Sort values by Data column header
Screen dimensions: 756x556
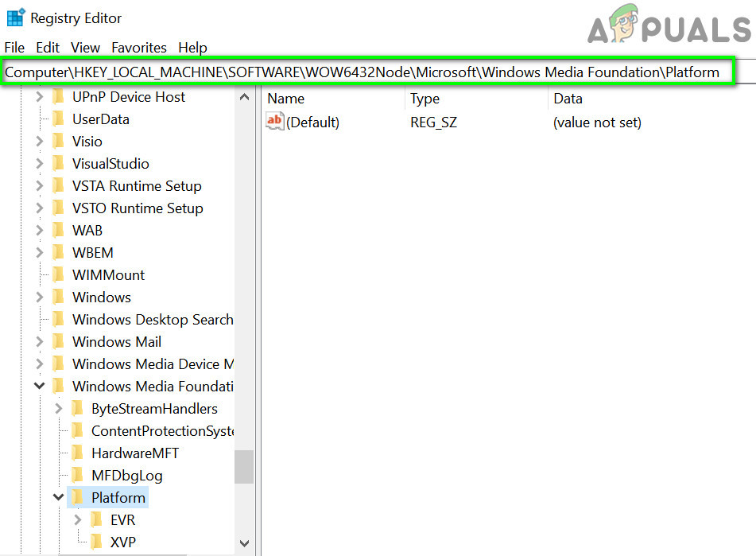click(x=568, y=99)
